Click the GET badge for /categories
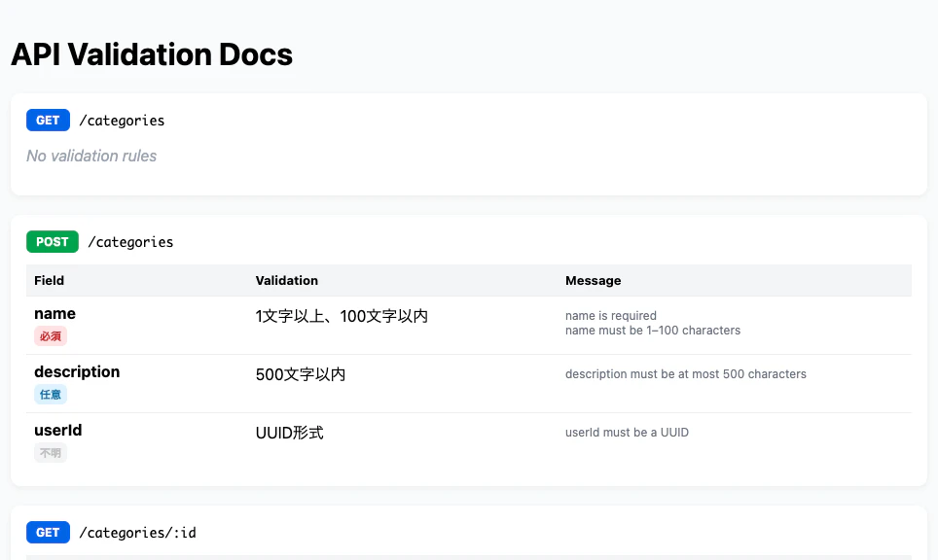The image size is (938, 560). [x=48, y=121]
